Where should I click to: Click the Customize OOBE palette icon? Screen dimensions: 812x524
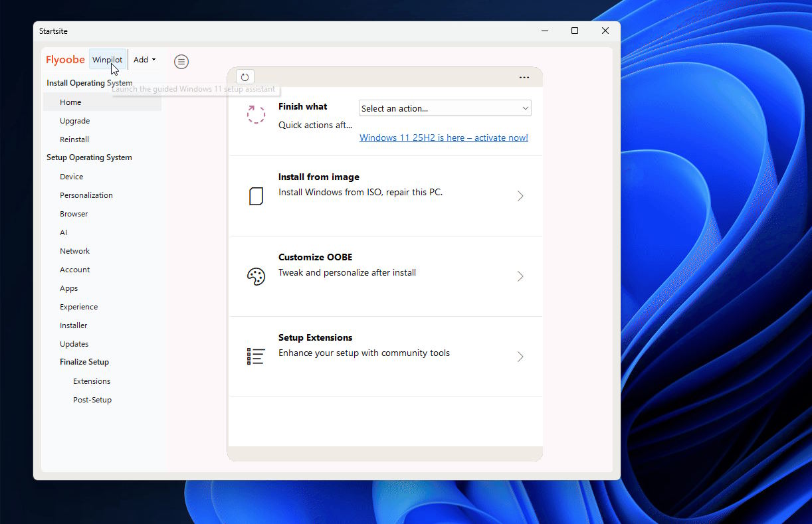(x=256, y=276)
